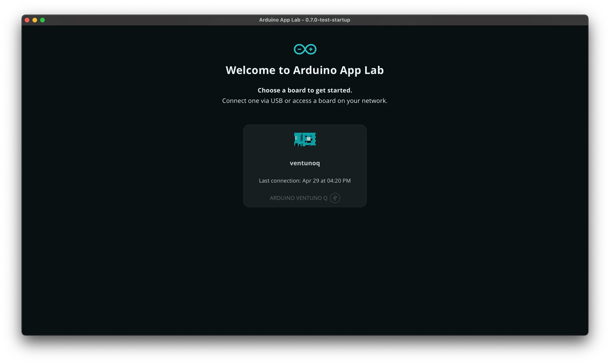This screenshot has width=610, height=364.
Task: Click the Welcome to Arduino App Lab heading
Action: coord(305,70)
